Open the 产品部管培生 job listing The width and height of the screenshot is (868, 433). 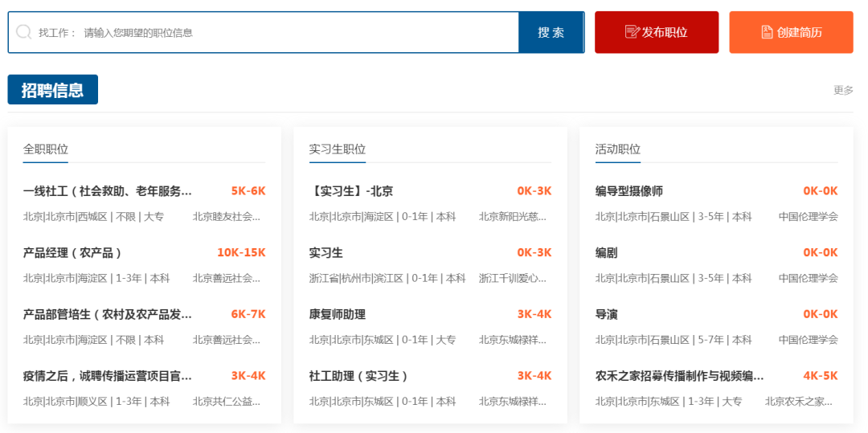(x=108, y=314)
